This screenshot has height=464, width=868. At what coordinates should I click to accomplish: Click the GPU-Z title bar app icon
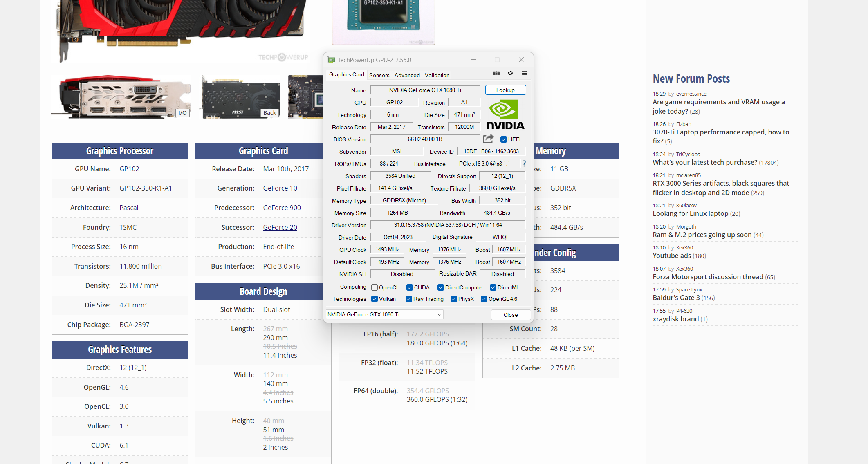(x=331, y=60)
